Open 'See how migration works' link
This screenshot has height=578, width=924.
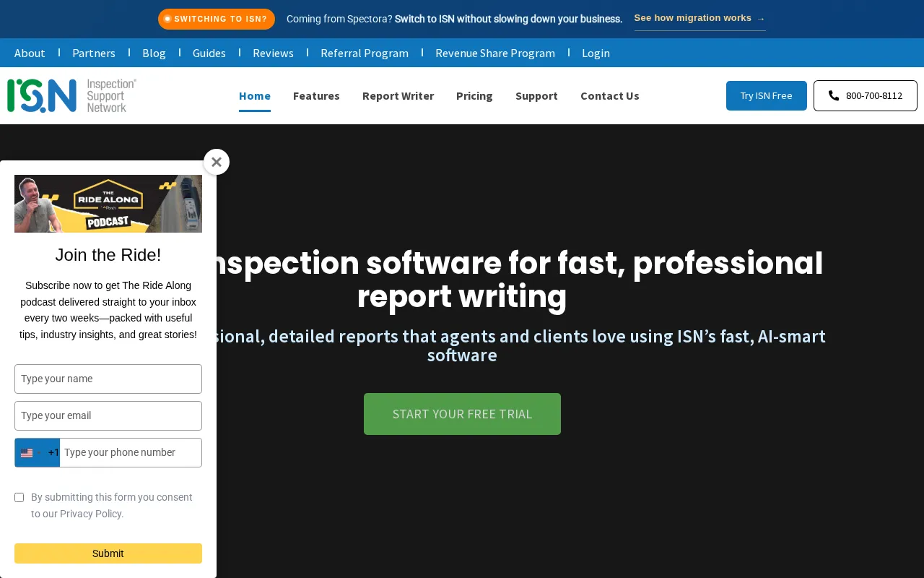[699, 18]
